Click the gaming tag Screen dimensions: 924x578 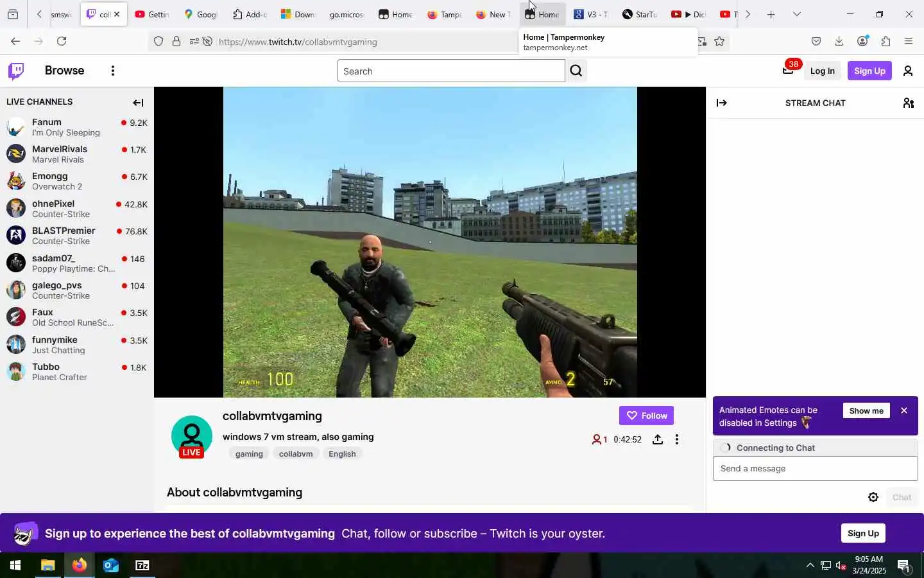click(249, 453)
